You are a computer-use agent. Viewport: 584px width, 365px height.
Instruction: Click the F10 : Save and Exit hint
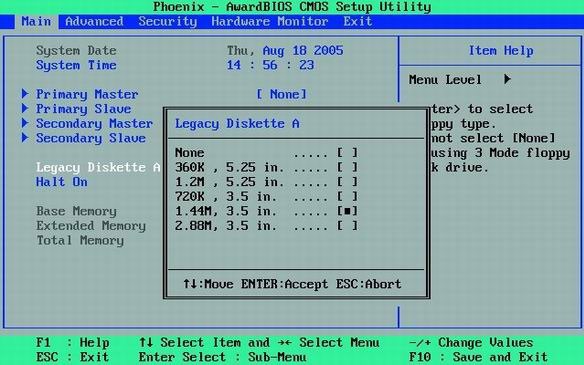[479, 357]
